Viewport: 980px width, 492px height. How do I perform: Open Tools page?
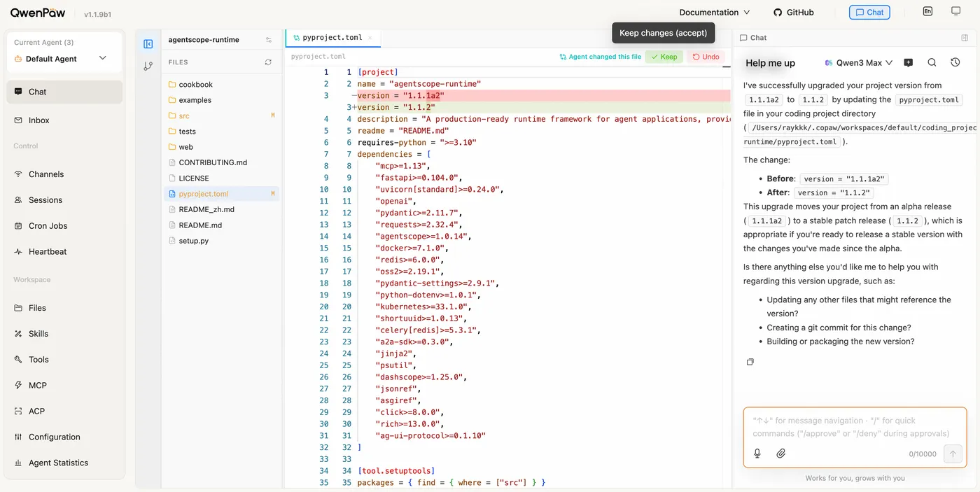tap(64, 360)
